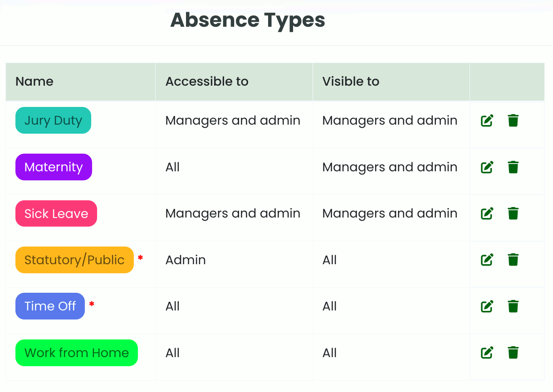The height and width of the screenshot is (392, 553).
Task: Edit the Sick Leave absence type
Action: pyautogui.click(x=487, y=213)
